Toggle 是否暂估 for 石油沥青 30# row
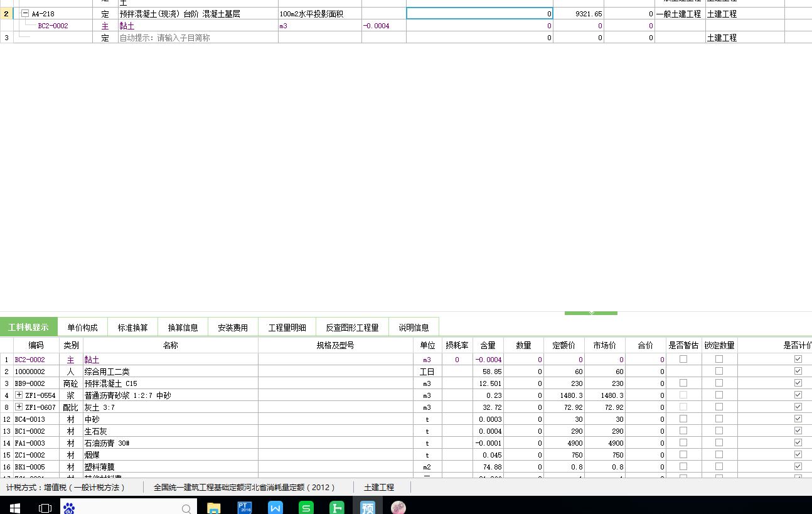Screen dimensions: 812x514 click(683, 442)
